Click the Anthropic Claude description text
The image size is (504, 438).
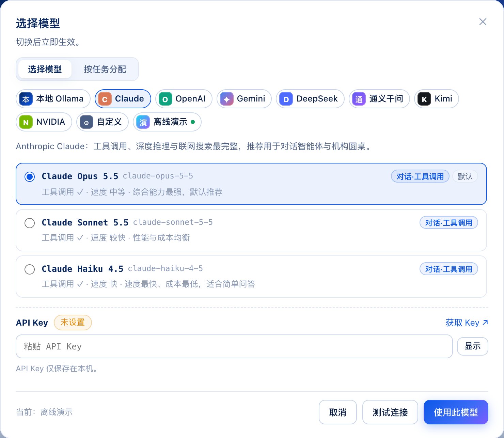194,146
